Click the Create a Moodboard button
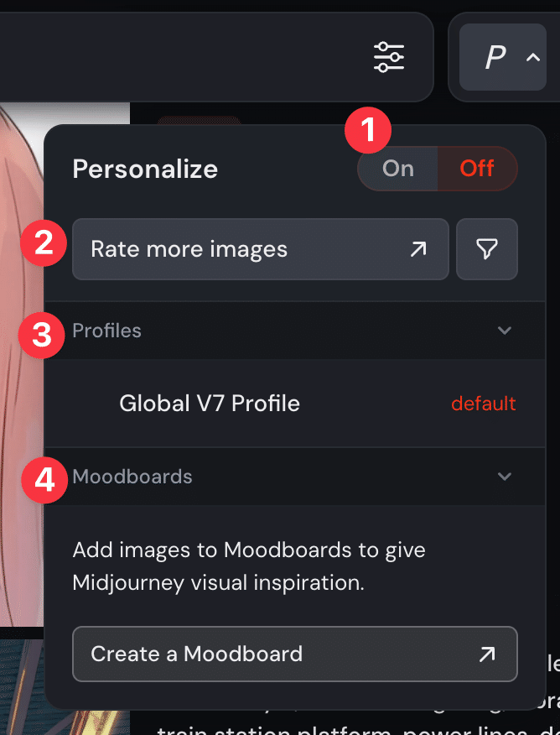The height and width of the screenshot is (735, 560). click(295, 654)
